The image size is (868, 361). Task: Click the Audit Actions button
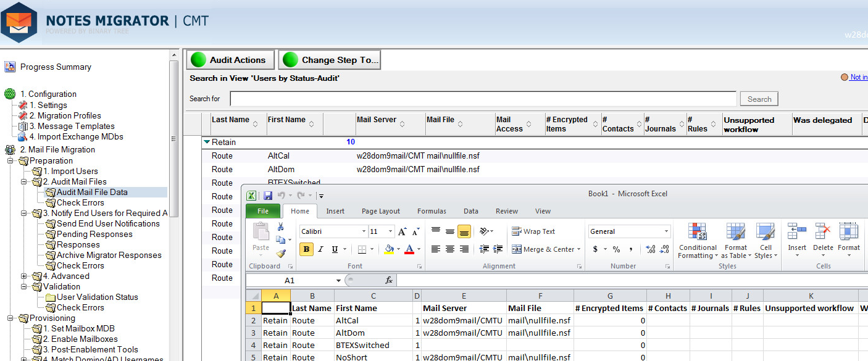[x=230, y=60]
